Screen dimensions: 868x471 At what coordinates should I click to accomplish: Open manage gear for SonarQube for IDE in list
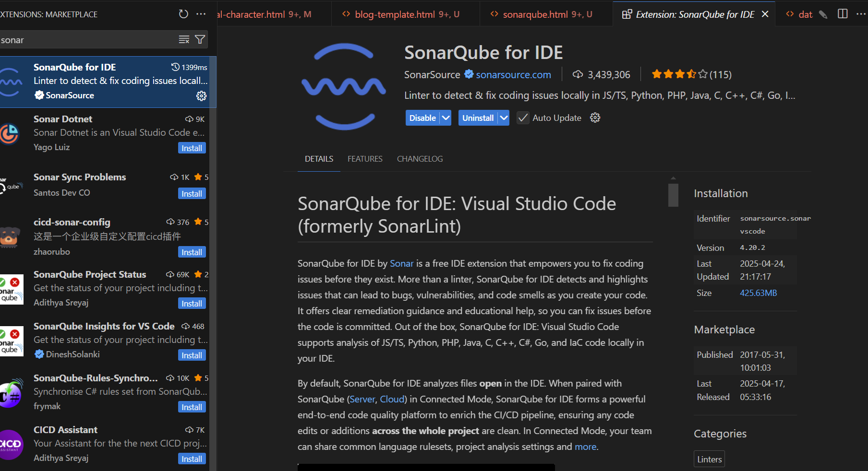pyautogui.click(x=201, y=96)
